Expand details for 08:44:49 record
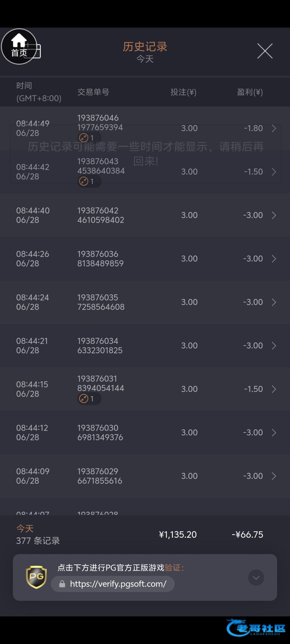Image resolution: width=290 pixels, height=644 pixels. pos(274,128)
